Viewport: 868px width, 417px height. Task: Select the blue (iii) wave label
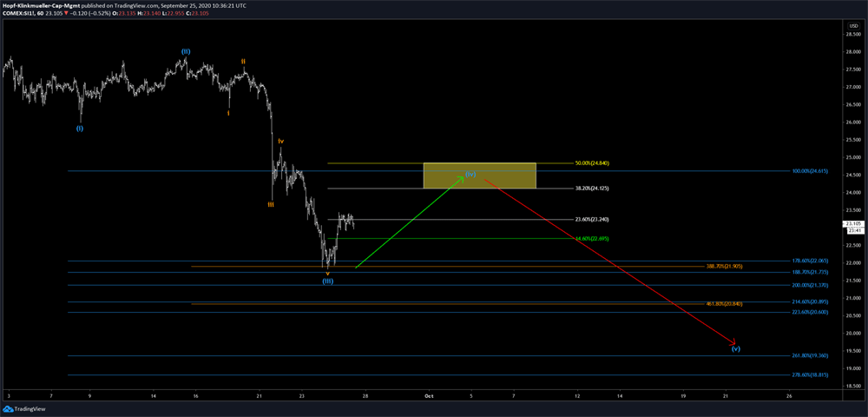coord(328,281)
